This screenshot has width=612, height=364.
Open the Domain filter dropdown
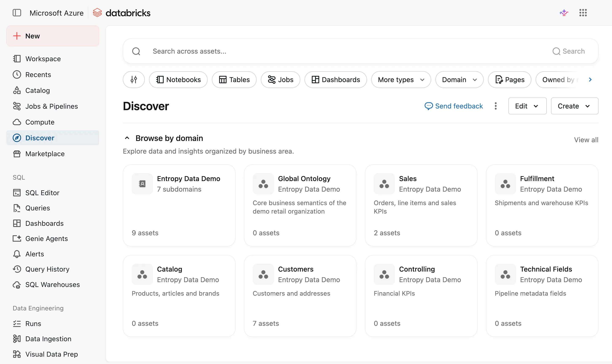click(x=459, y=80)
